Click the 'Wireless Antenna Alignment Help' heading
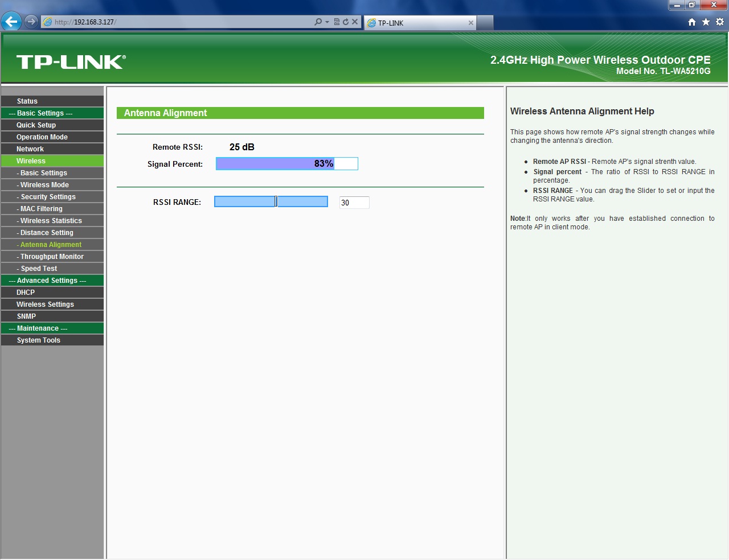The height and width of the screenshot is (560, 729). 582,112
